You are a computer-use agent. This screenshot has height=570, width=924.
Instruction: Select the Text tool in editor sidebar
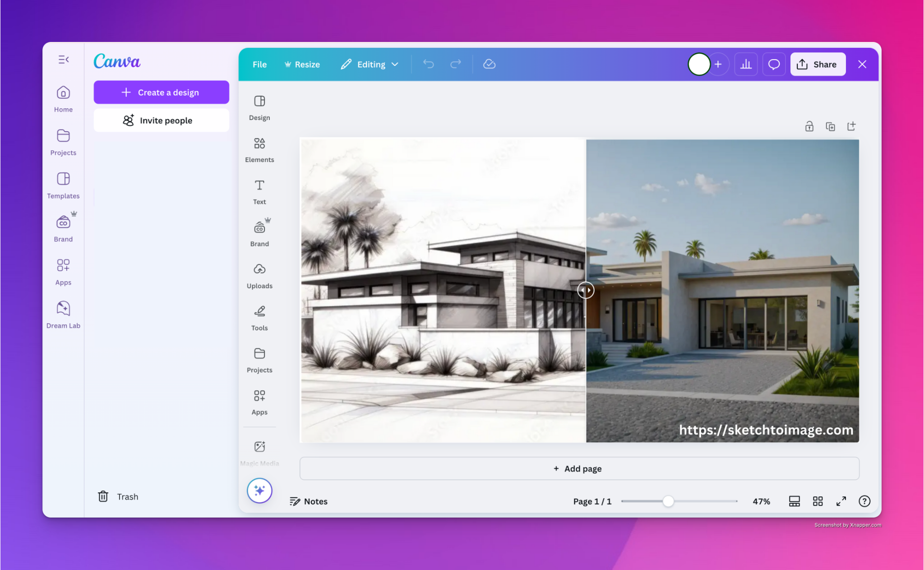pyautogui.click(x=259, y=191)
